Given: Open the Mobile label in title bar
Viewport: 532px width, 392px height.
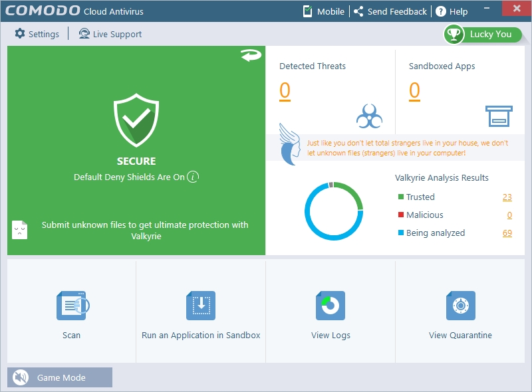Looking at the screenshot, I should pyautogui.click(x=331, y=11).
